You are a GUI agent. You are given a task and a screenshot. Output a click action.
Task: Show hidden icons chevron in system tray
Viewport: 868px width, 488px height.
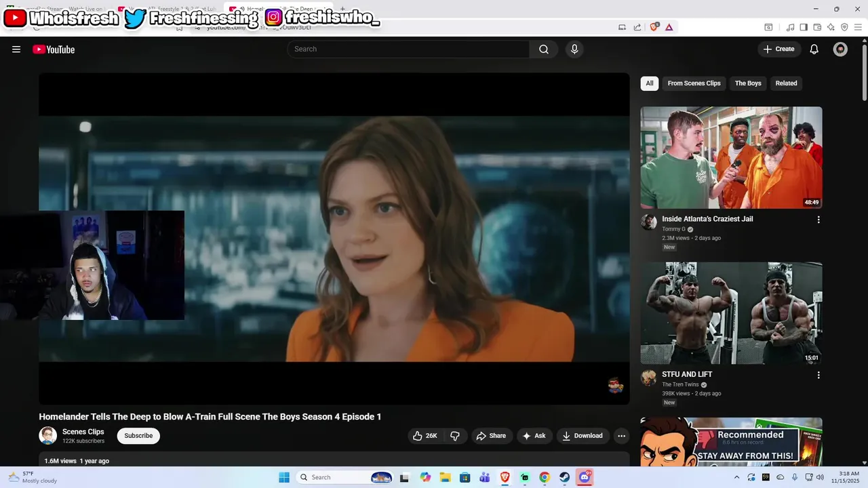(736, 477)
